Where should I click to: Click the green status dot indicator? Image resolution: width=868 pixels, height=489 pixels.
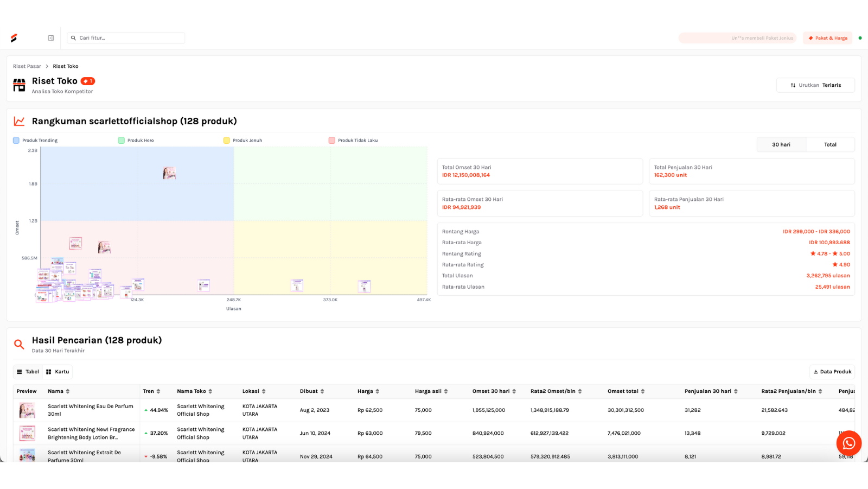(860, 38)
